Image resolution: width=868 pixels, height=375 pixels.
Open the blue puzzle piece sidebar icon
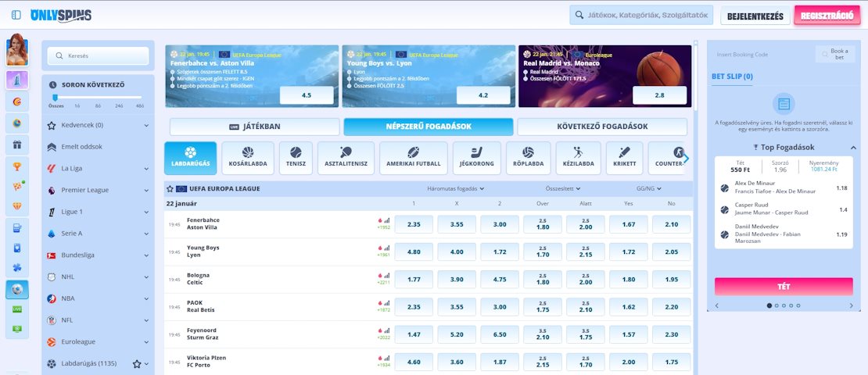[x=17, y=268]
